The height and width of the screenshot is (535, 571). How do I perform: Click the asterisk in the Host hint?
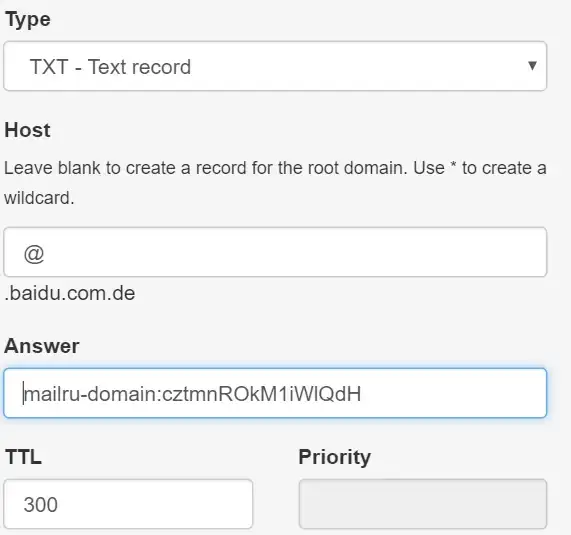tap(453, 166)
